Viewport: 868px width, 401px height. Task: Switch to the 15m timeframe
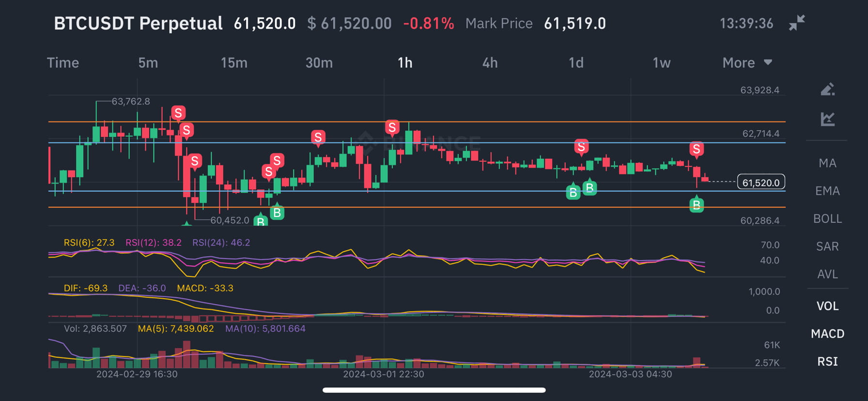pyautogui.click(x=234, y=63)
